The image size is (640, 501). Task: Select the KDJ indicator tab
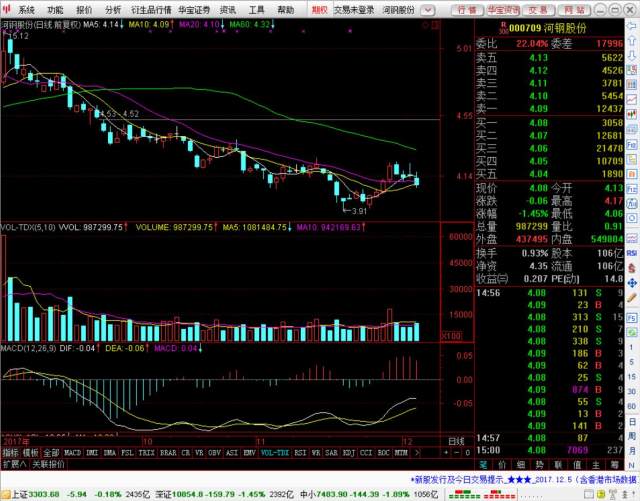(x=346, y=452)
